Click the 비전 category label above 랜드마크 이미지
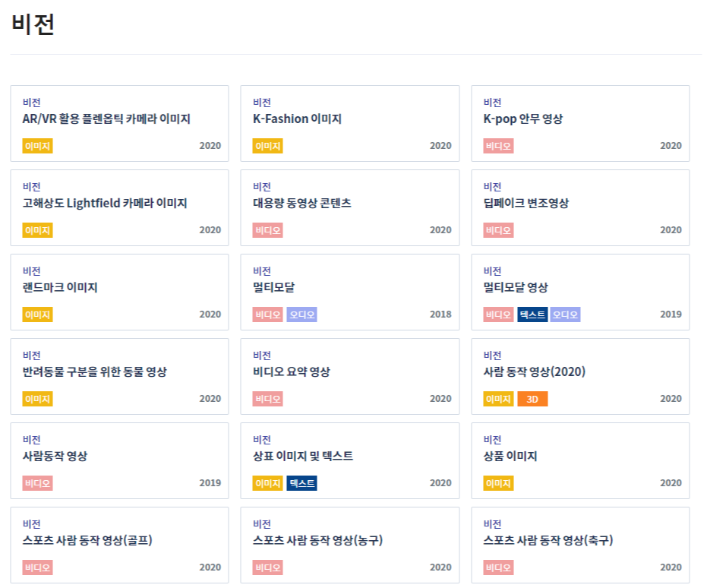This screenshot has height=588, width=707. tap(32, 271)
